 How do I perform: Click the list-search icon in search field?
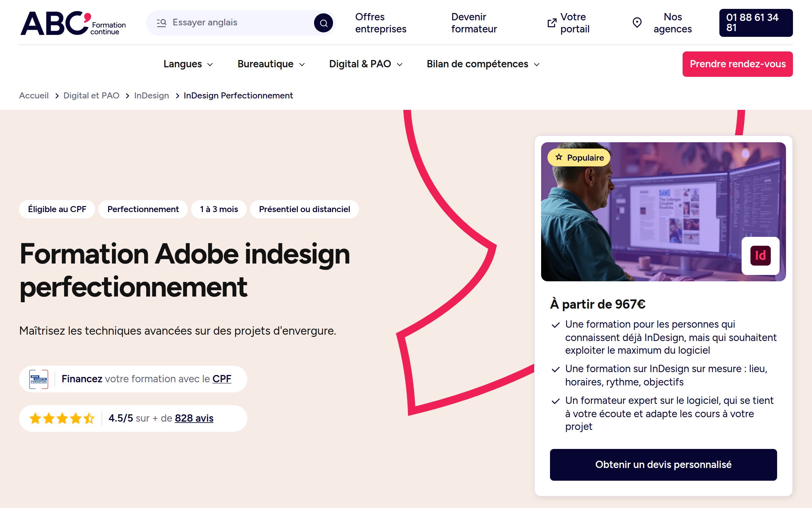(161, 23)
